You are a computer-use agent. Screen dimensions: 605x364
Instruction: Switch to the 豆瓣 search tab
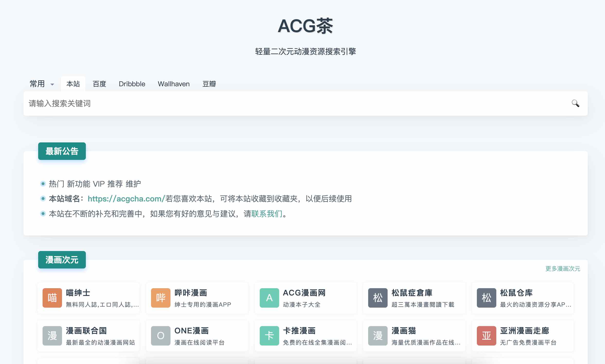[209, 84]
